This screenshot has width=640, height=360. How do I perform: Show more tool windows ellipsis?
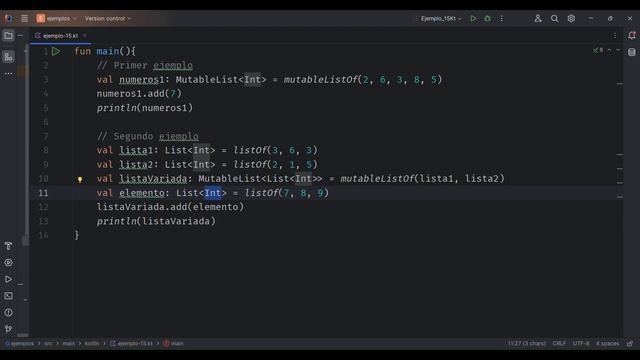click(8, 73)
